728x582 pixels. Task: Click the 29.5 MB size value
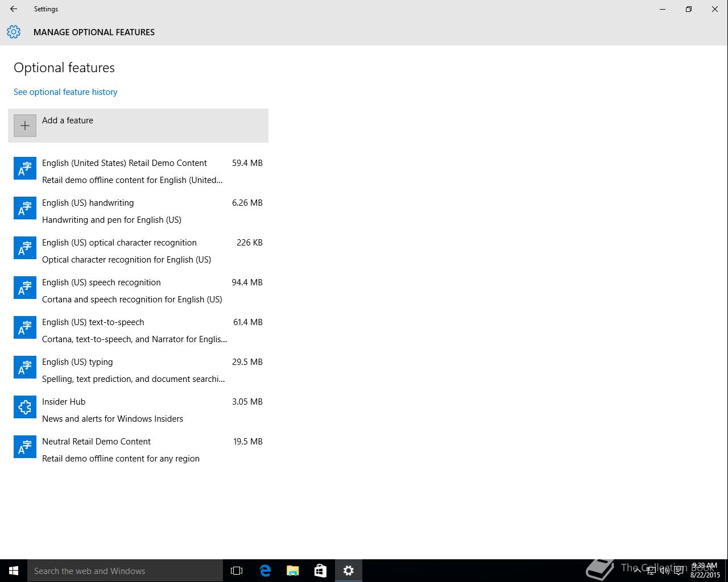(247, 362)
